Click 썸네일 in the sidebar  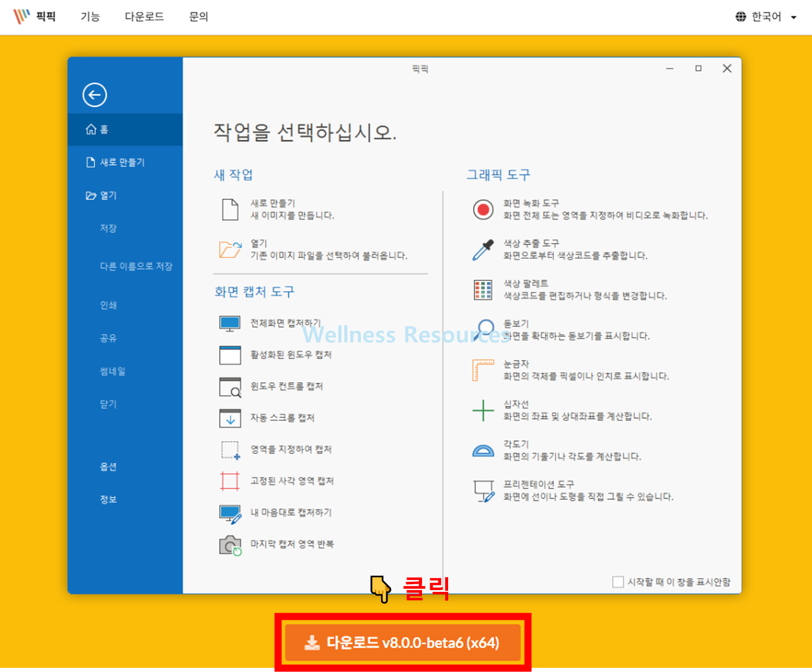[x=112, y=371]
